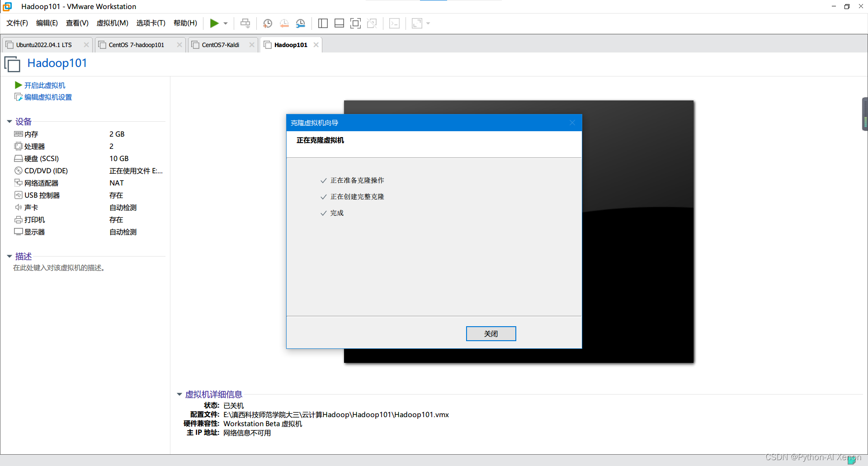Click the 描述 description text field
Image resolution: width=868 pixels, height=466 pixels.
(59, 268)
